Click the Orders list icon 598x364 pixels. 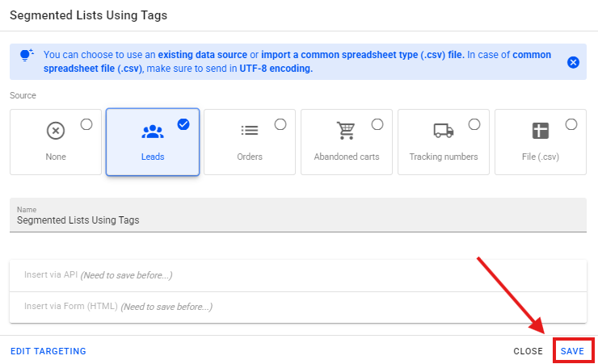point(249,131)
